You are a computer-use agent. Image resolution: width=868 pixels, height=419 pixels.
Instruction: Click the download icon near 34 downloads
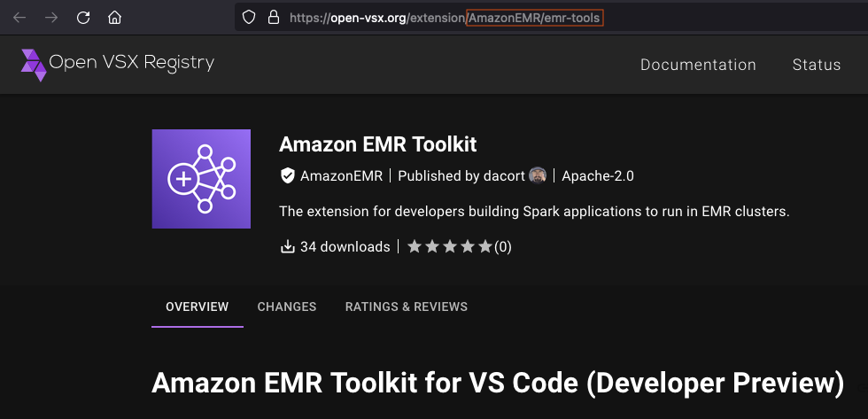coord(287,247)
